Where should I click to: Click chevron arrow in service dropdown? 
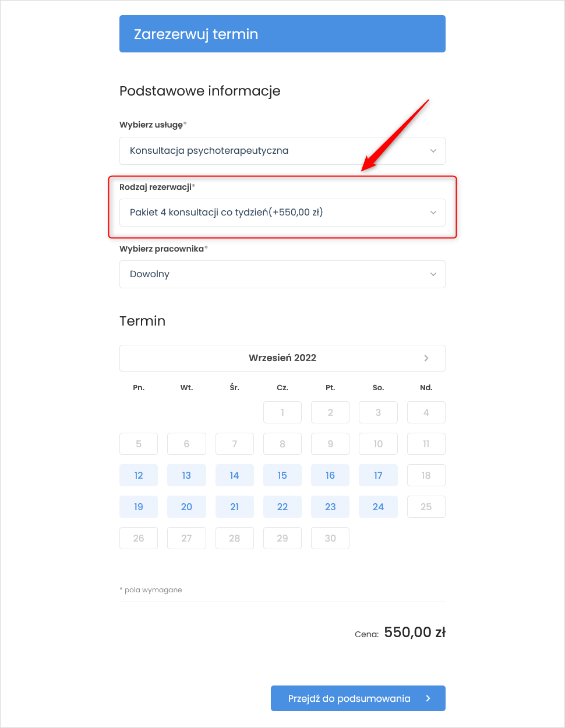click(433, 151)
